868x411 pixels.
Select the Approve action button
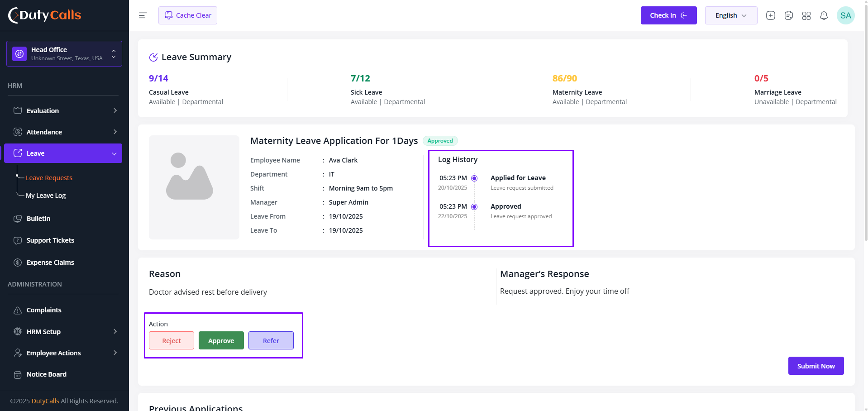[x=221, y=340]
